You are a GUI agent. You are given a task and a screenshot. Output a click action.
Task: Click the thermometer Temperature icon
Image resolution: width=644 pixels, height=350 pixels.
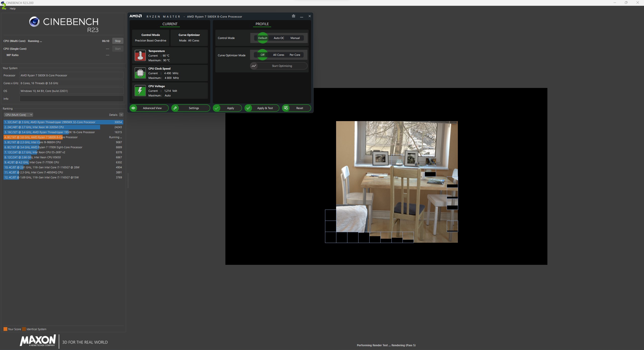[140, 56]
